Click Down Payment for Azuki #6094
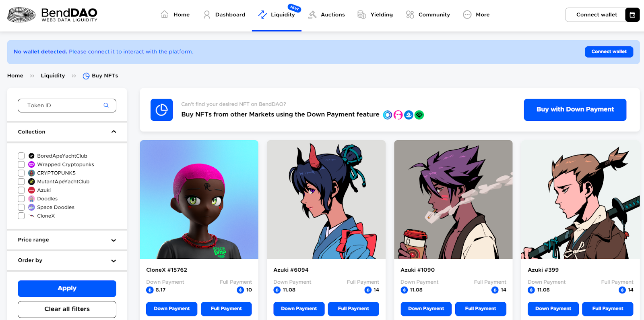 coord(299,309)
